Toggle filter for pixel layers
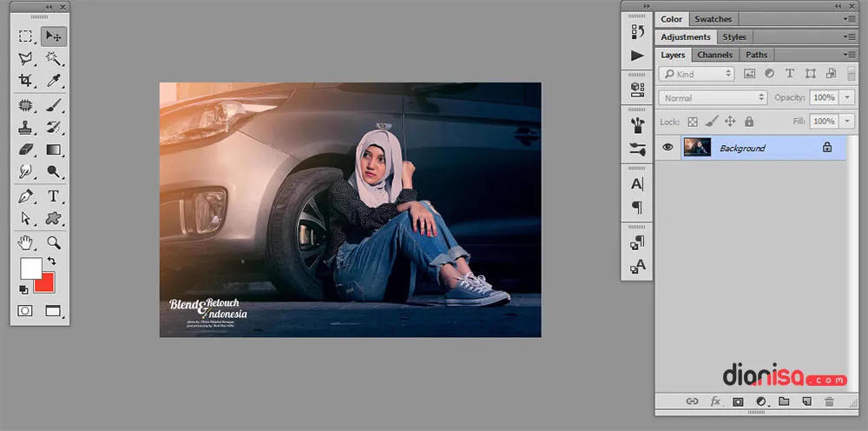868x431 pixels. (750, 74)
